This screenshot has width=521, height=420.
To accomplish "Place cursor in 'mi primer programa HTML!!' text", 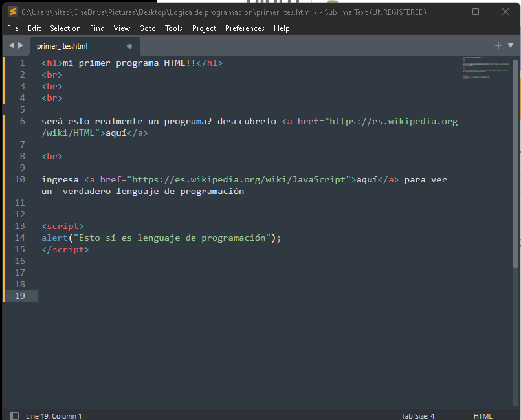I will coord(129,63).
